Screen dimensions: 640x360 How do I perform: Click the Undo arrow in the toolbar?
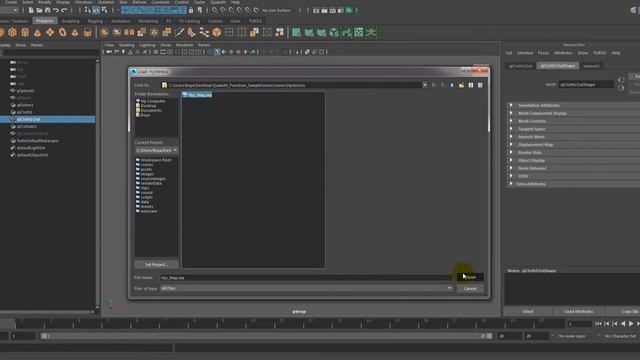[56, 10]
